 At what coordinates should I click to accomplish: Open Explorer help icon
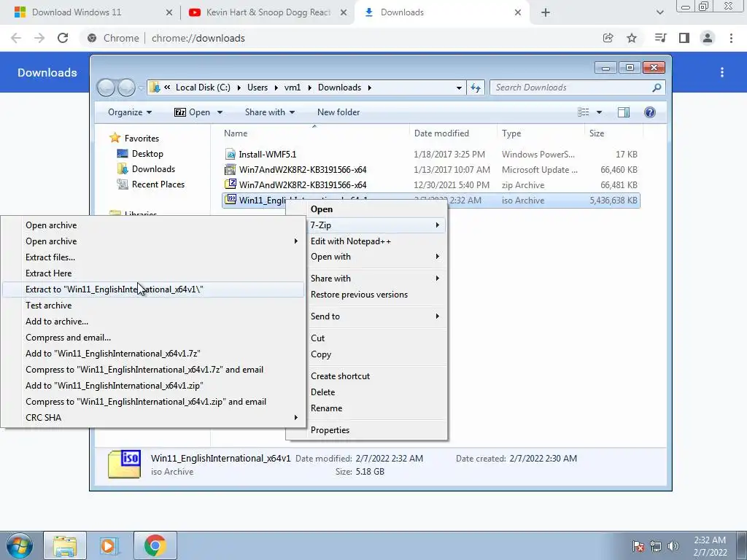coord(650,112)
